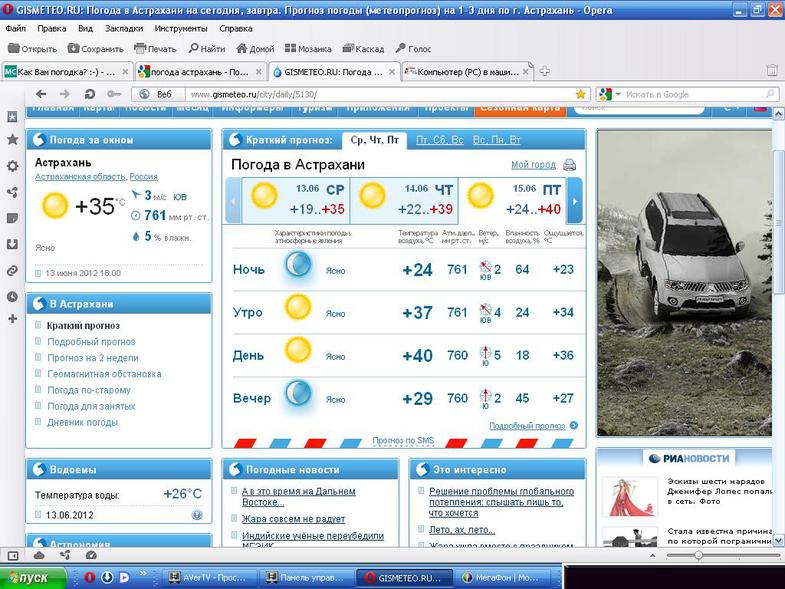Select the Вс, Пн, Вт forecast tab
The width and height of the screenshot is (785, 589).
pos(497,140)
